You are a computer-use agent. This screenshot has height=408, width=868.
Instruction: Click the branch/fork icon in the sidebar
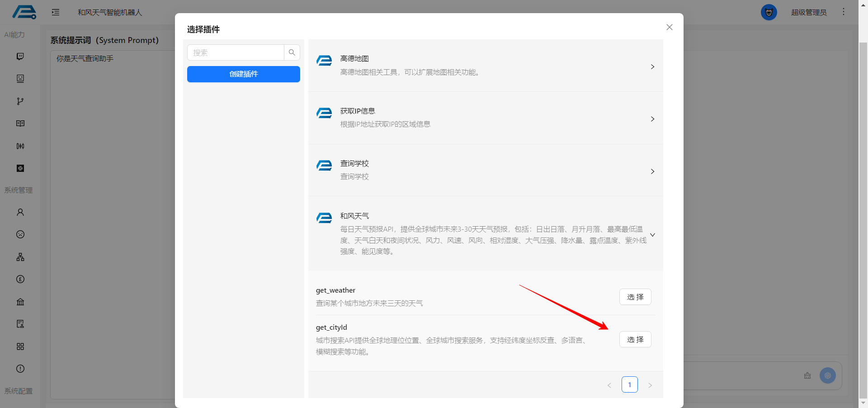point(20,101)
